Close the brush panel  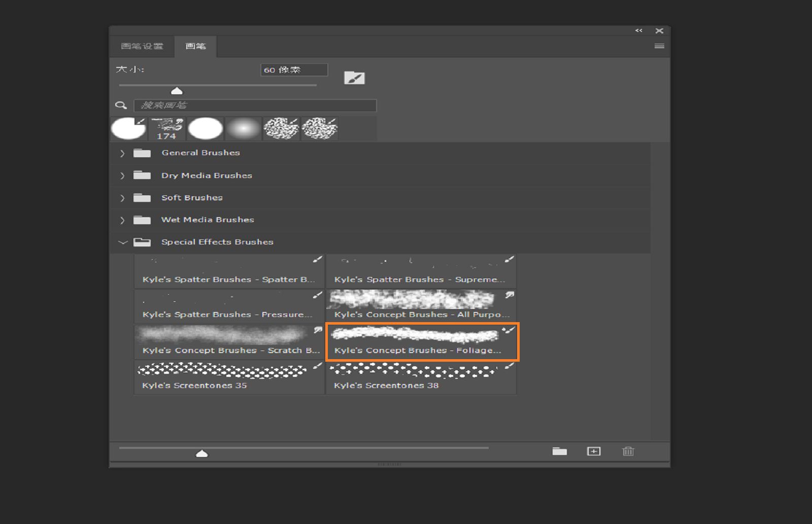click(x=659, y=31)
